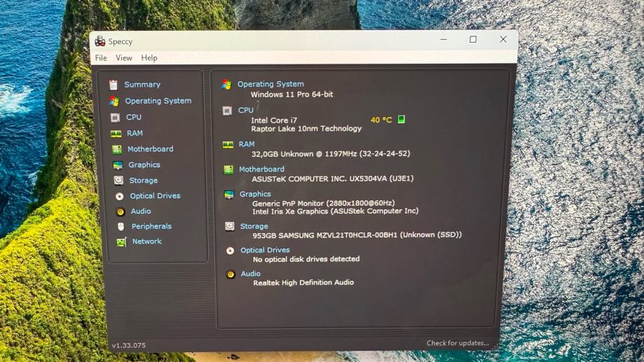Click the CPU chip icon in sidebar
644x362 pixels.
[x=116, y=118]
